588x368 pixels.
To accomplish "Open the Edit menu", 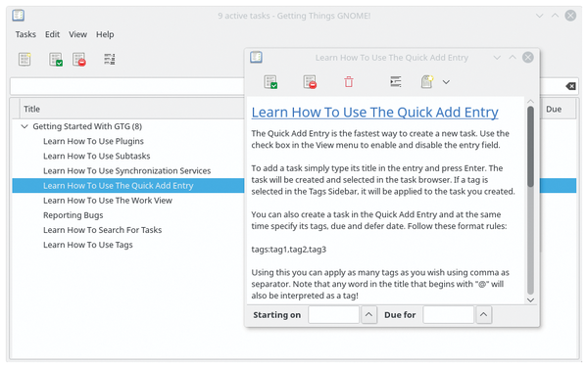I will 52,34.
